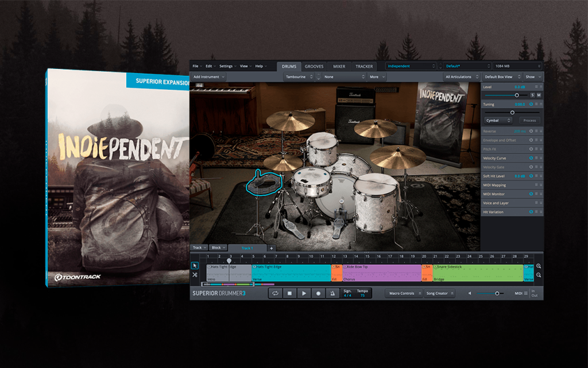Zoom in on the song track
The image size is (588, 368).
539,266
